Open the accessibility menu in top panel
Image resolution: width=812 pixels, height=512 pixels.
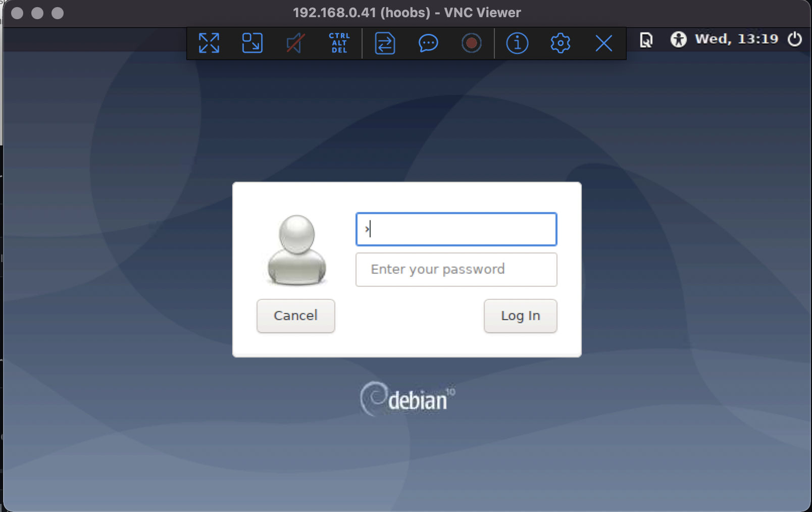coord(679,39)
